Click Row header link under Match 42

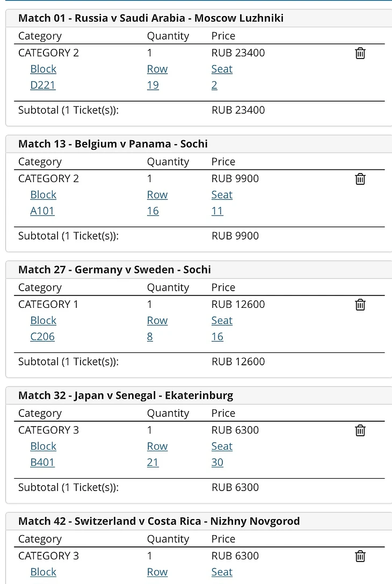[157, 572]
